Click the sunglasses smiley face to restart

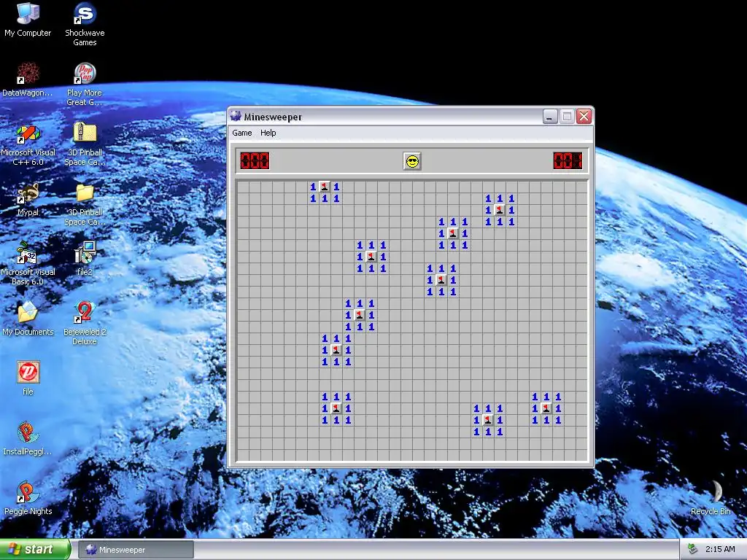(x=412, y=161)
